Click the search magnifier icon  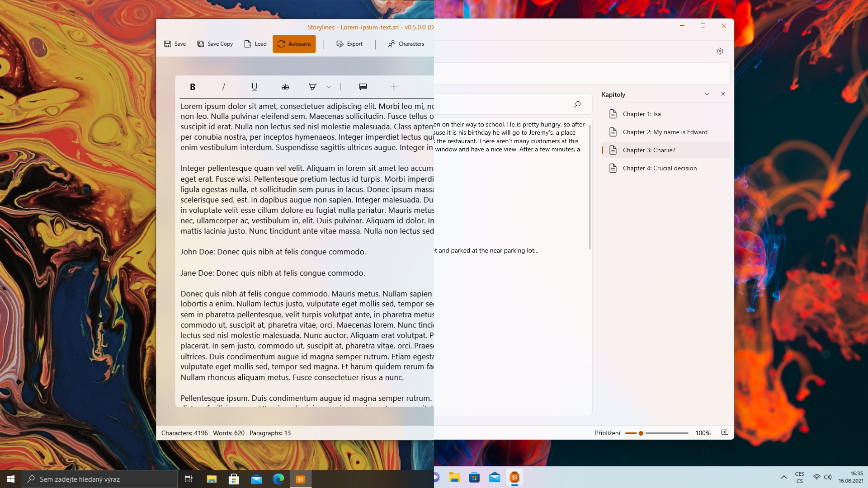577,104
